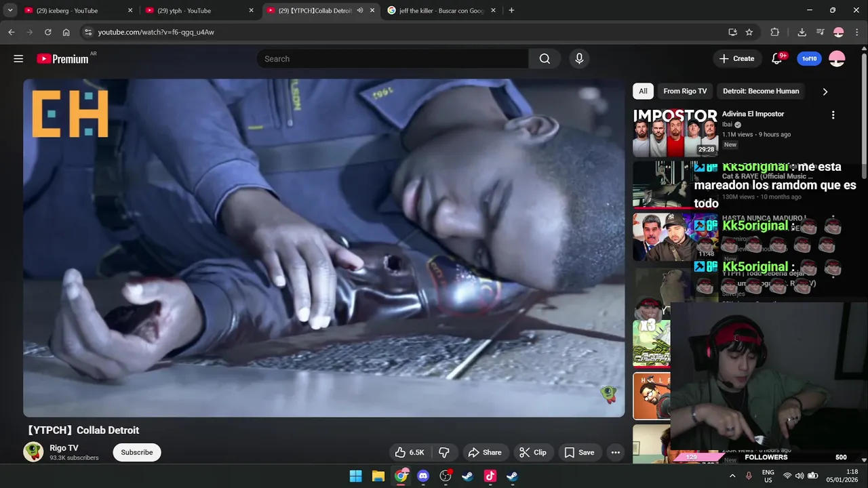
Task: Like the video with thumbs up
Action: (410, 452)
